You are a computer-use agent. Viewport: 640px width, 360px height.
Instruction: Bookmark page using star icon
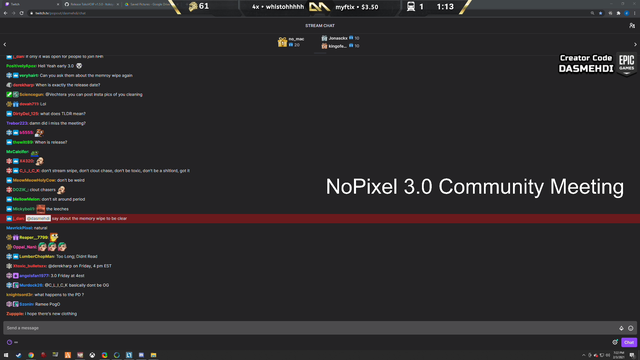600,13
